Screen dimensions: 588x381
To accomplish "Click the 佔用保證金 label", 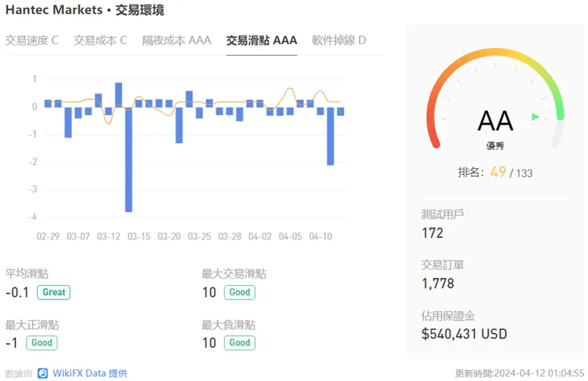I will (x=448, y=316).
